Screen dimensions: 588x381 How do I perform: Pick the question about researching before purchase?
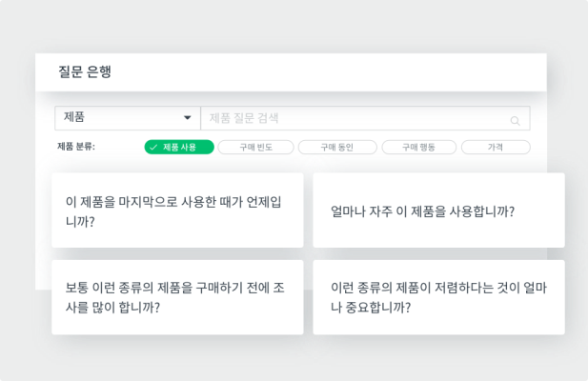click(x=177, y=297)
